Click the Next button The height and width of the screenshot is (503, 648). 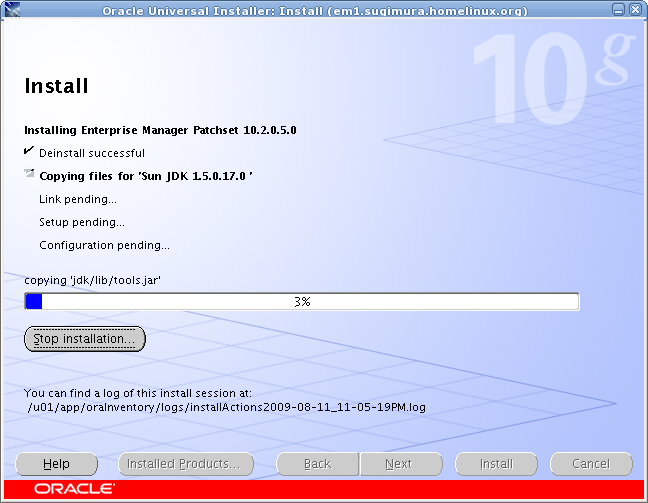(x=401, y=464)
